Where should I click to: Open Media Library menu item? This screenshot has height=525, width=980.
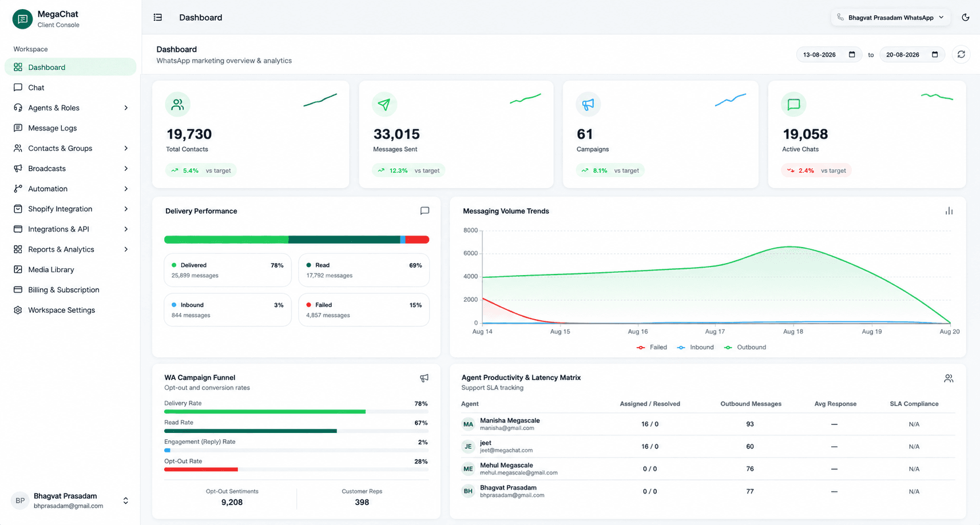(x=70, y=269)
